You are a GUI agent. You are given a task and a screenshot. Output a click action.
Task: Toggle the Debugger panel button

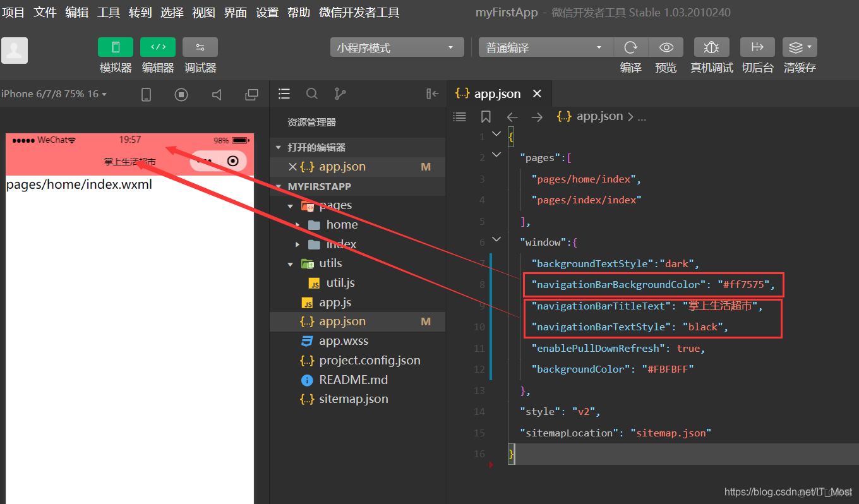pos(200,47)
